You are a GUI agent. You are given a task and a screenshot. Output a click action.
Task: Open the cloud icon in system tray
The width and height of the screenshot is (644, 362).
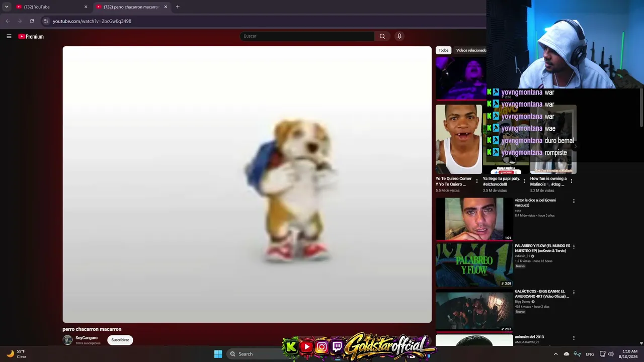click(567, 354)
